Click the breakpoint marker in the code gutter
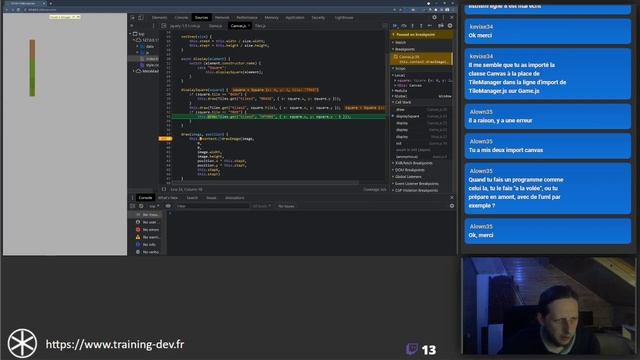The image size is (640, 360). tap(165, 139)
